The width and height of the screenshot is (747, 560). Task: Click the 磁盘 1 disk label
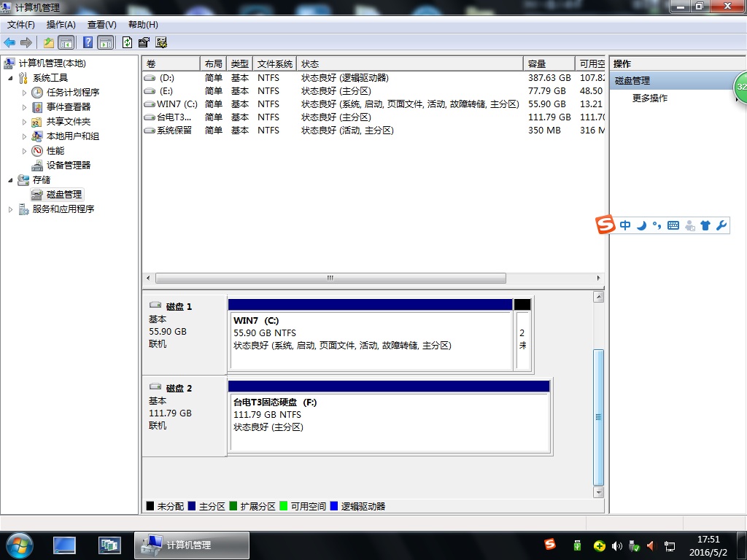point(179,307)
